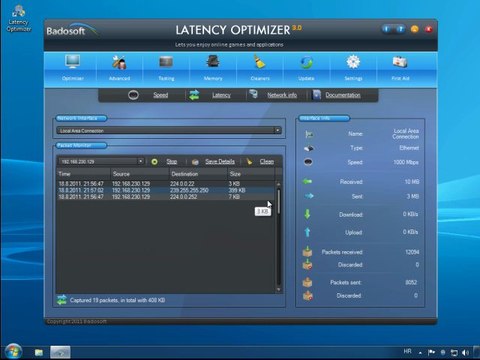Viewport: 480px width, 360px height.
Task: Expand the Local Area Connection dropdown
Action: (x=277, y=130)
